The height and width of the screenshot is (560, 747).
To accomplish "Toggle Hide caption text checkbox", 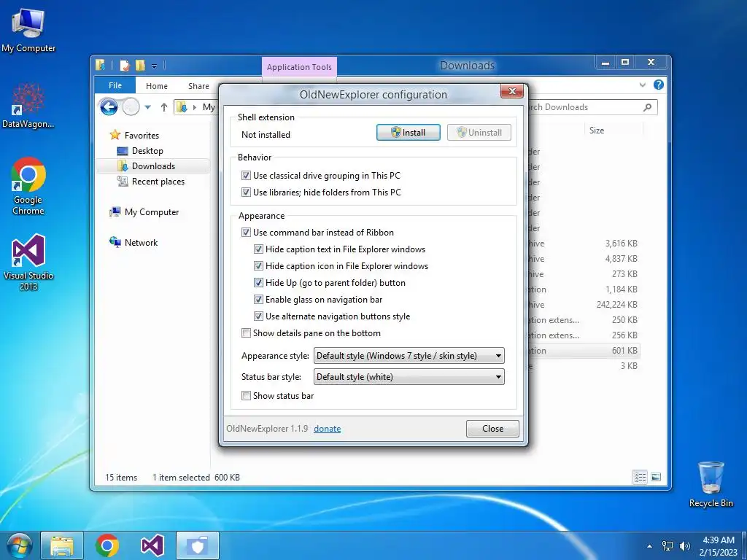I will coord(258,249).
